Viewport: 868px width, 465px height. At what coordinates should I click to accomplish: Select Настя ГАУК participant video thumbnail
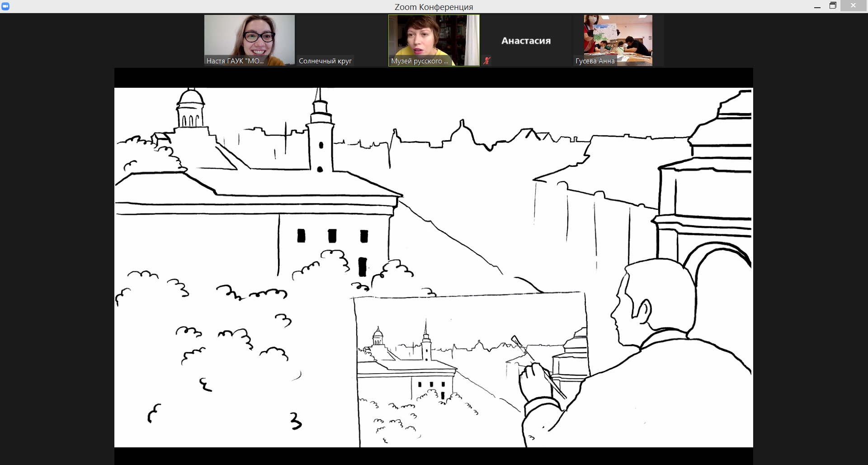coord(249,36)
